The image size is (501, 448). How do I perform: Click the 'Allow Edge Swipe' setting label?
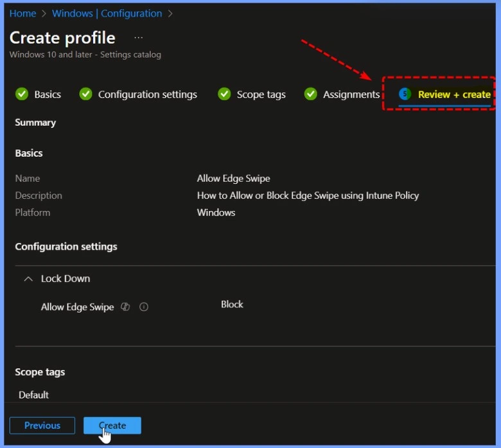[x=77, y=307]
